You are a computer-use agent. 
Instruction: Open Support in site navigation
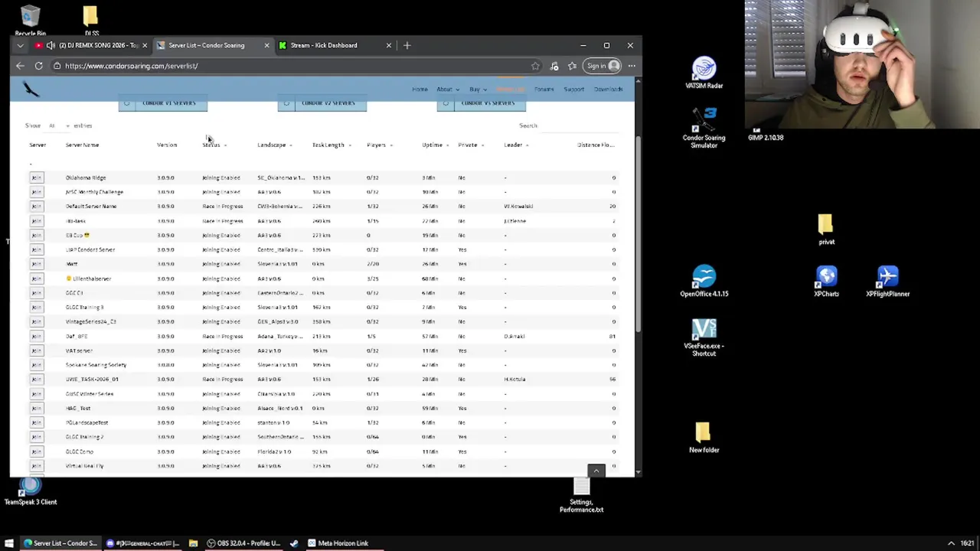coord(573,90)
